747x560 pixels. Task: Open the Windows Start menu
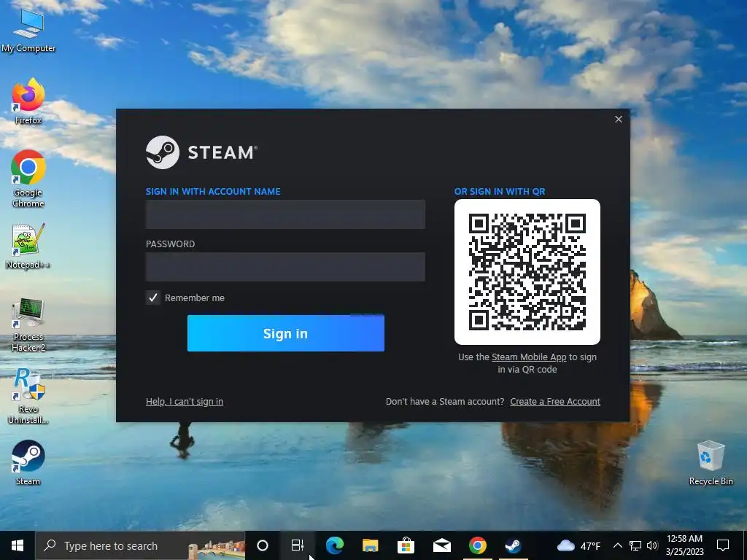(x=18, y=545)
